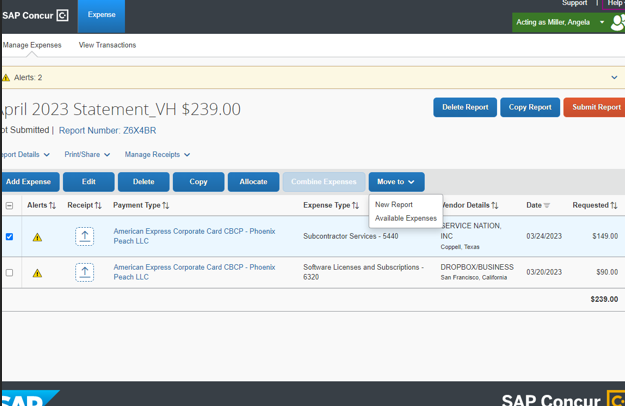The height and width of the screenshot is (406, 625).
Task: Click the Combine Expenses button
Action: [324, 182]
